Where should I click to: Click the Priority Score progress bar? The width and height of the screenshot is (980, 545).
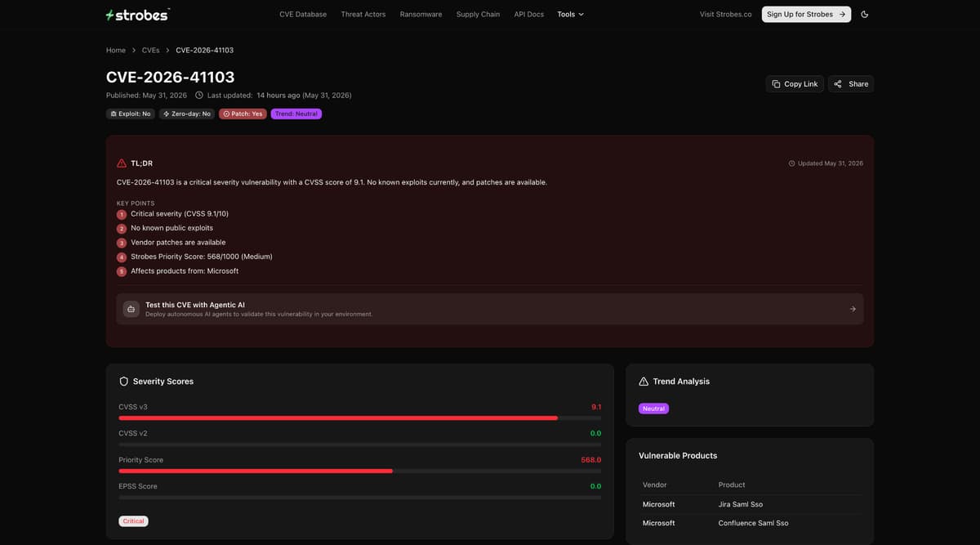pyautogui.click(x=359, y=471)
